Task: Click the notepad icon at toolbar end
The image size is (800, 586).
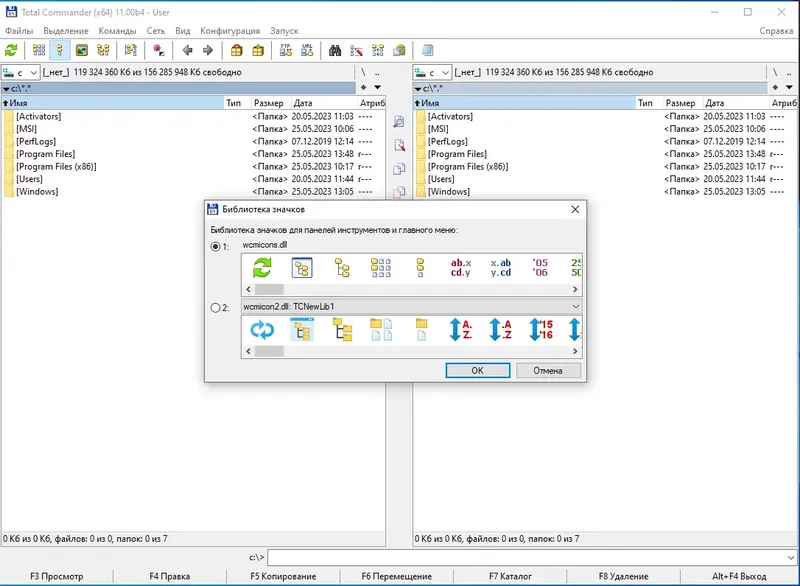Action: 428,50
